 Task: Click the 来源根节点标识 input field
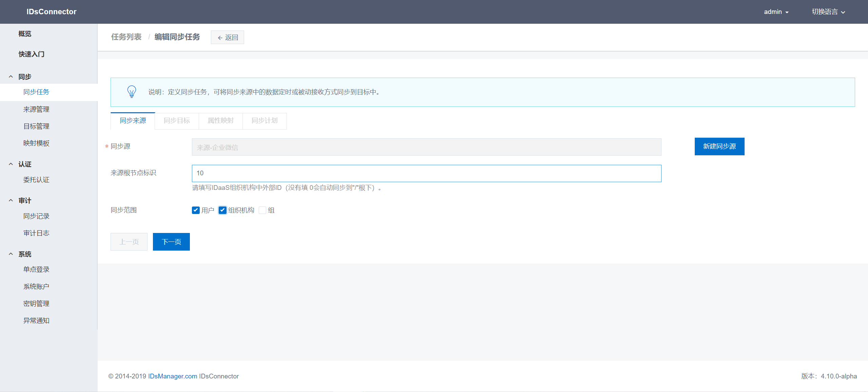tap(426, 173)
